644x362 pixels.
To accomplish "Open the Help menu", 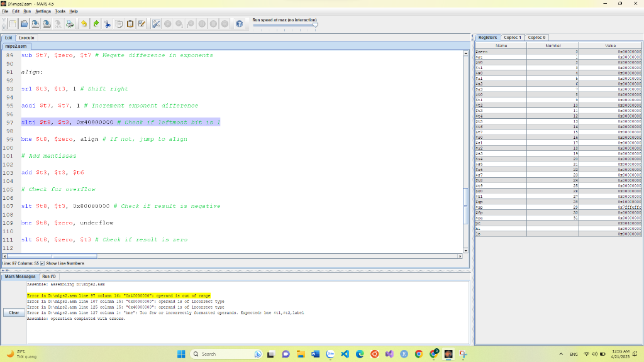I will click(x=74, y=11).
